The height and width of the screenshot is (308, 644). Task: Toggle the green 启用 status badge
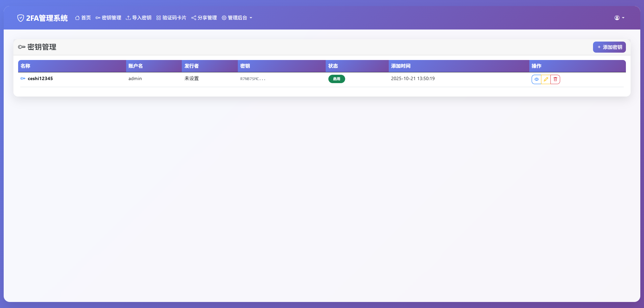coord(337,79)
